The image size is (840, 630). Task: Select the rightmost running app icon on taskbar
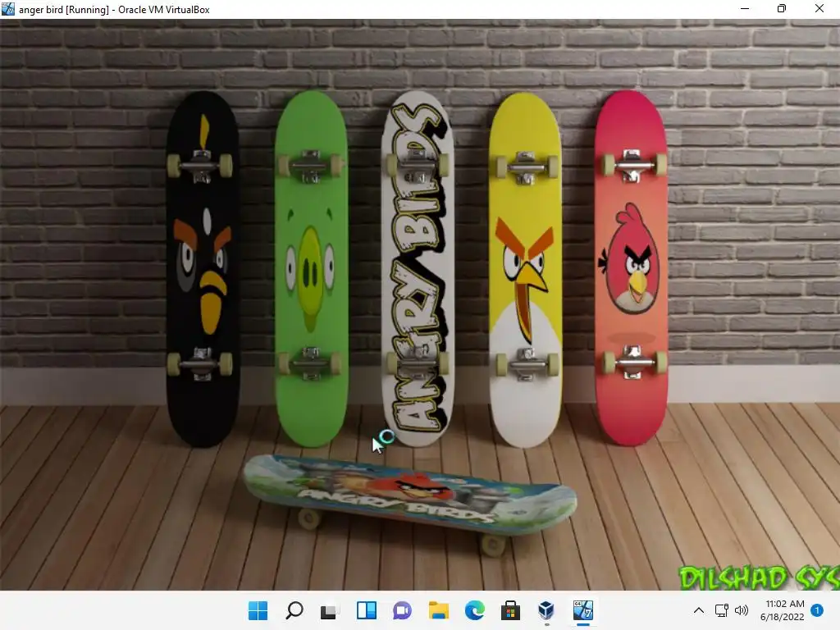click(x=583, y=610)
